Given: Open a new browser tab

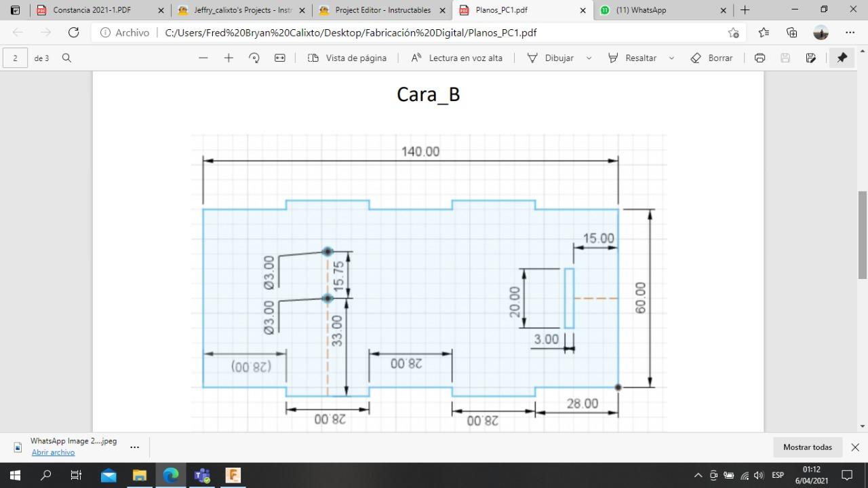Looking at the screenshot, I should coord(745,10).
